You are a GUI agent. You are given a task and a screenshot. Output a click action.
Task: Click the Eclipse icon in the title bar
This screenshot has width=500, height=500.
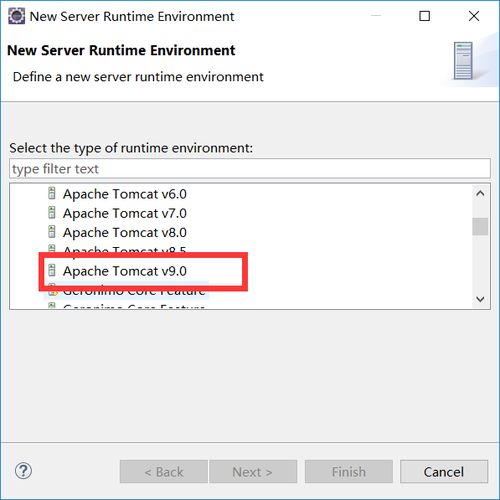coord(16,16)
